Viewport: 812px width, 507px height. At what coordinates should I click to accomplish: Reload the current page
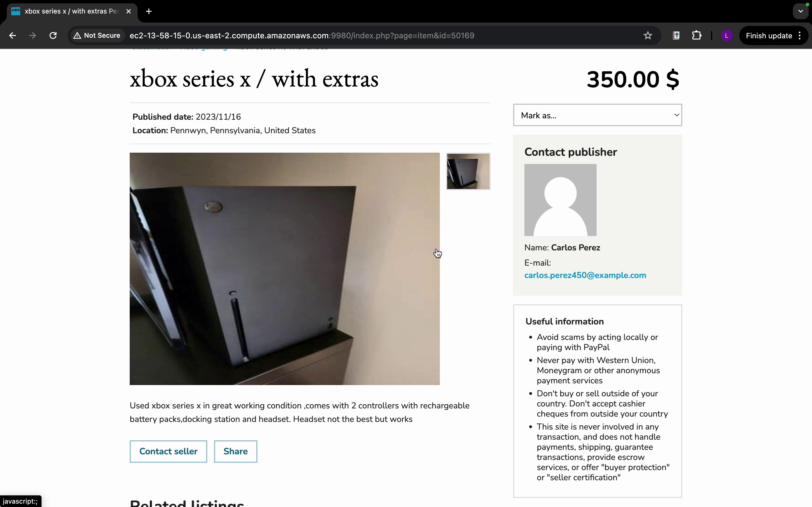coord(53,35)
